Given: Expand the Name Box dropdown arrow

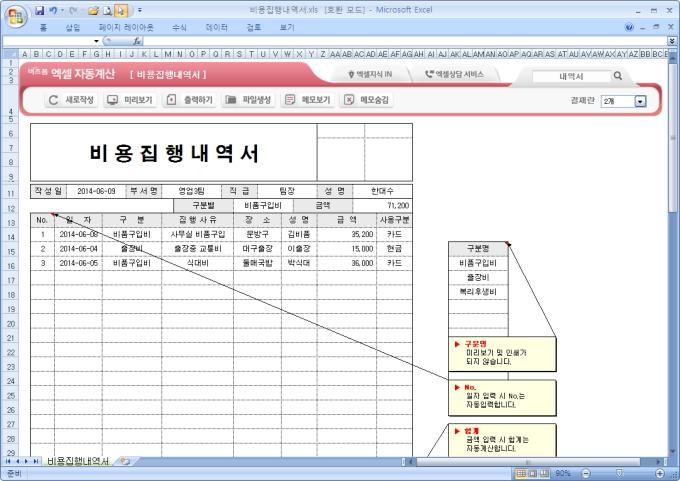Looking at the screenshot, I should [97, 41].
